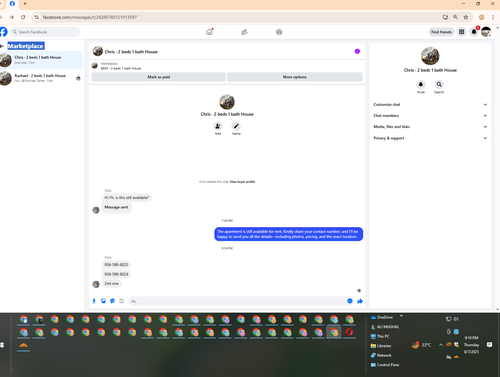
Task: Open the Rachael - 2 beds 1 bath House conversation
Action: pos(41,78)
